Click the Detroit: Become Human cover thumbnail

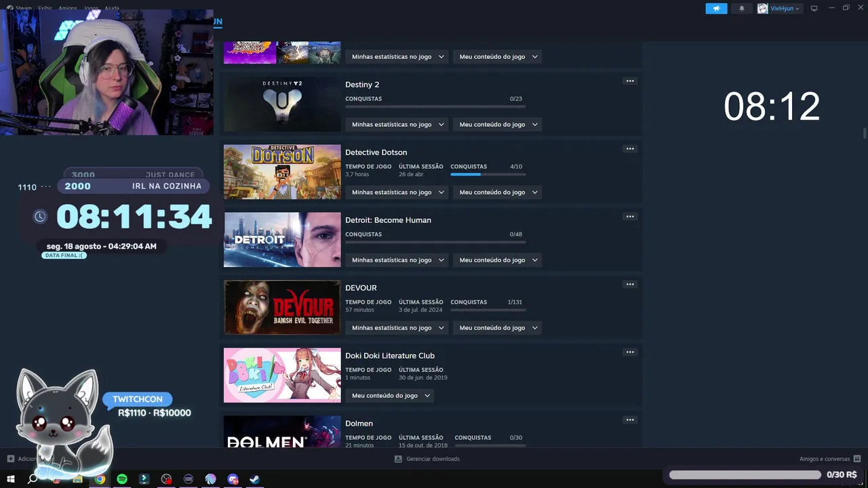click(282, 239)
